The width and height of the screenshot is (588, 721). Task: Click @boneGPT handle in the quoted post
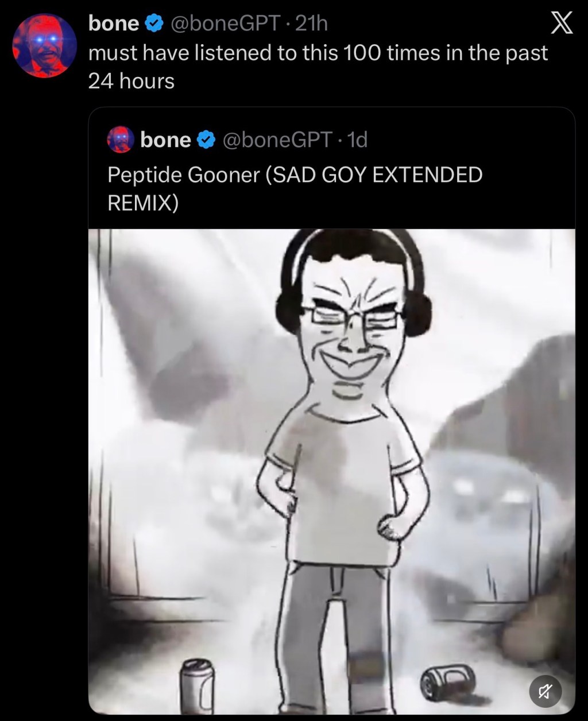(x=276, y=139)
